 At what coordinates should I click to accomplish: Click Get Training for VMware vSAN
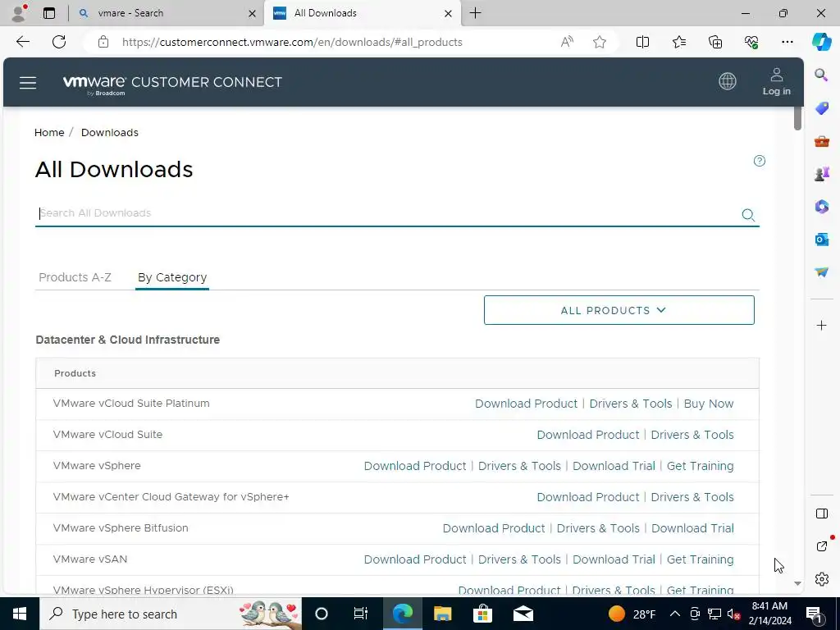[700, 559]
